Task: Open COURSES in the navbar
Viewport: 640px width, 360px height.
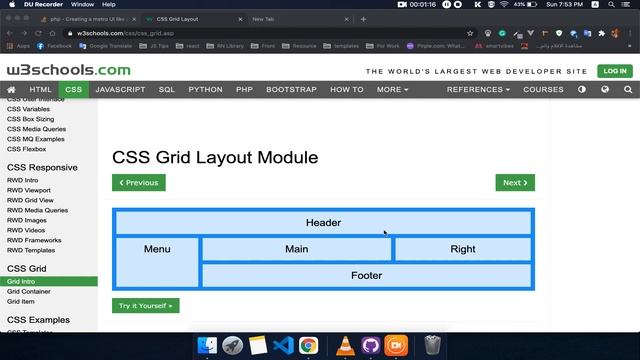Action: 543,89
